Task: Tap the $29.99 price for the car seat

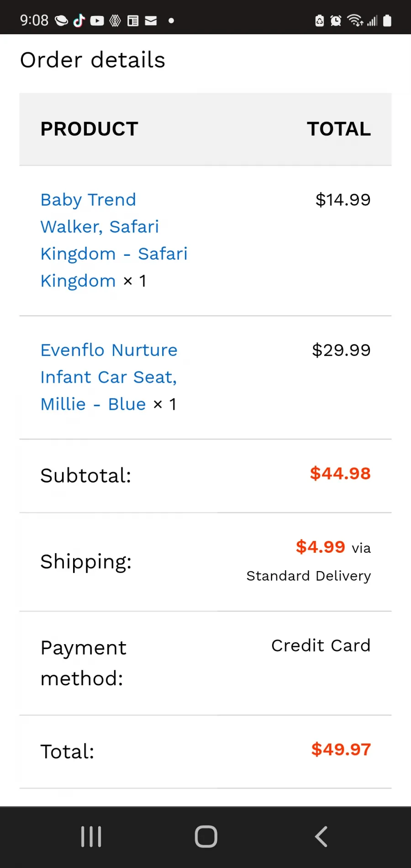Action: (x=341, y=350)
